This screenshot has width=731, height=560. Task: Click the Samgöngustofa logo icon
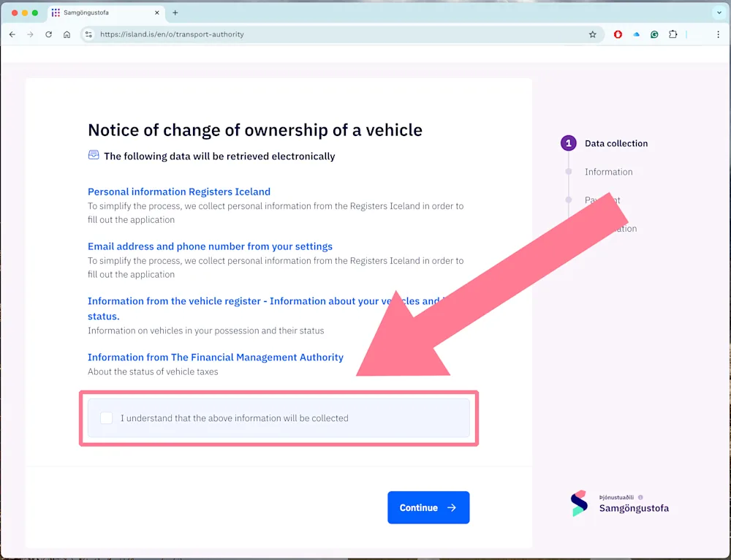click(580, 503)
